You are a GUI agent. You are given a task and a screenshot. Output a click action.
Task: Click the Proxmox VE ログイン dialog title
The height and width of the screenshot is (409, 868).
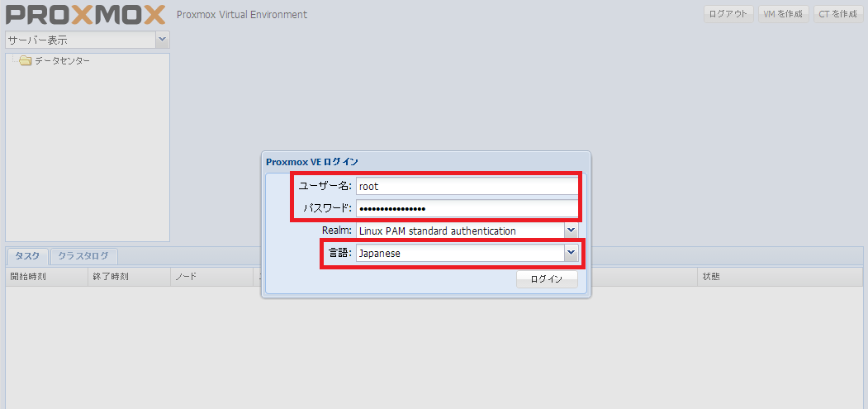(x=312, y=162)
